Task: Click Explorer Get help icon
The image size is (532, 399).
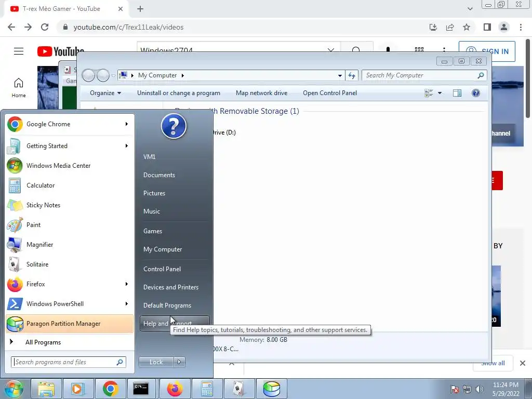Action: tap(476, 93)
